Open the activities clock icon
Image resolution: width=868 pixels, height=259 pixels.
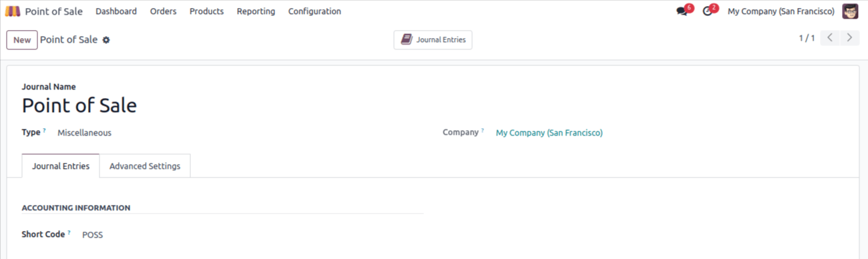[x=708, y=11]
